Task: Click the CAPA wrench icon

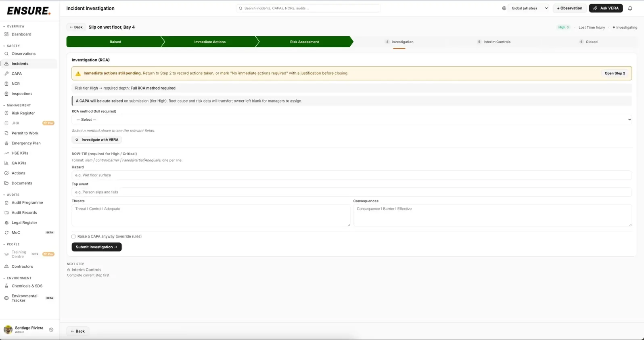Action: tap(6, 73)
